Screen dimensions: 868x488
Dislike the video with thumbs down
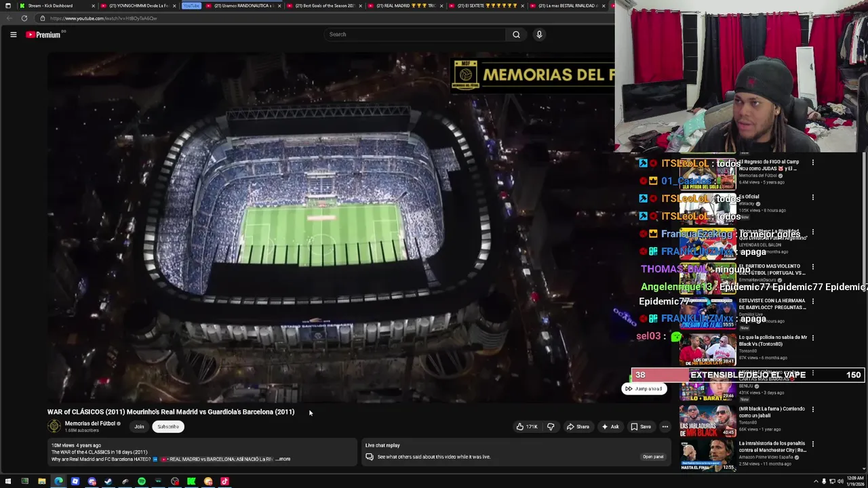pyautogui.click(x=551, y=427)
